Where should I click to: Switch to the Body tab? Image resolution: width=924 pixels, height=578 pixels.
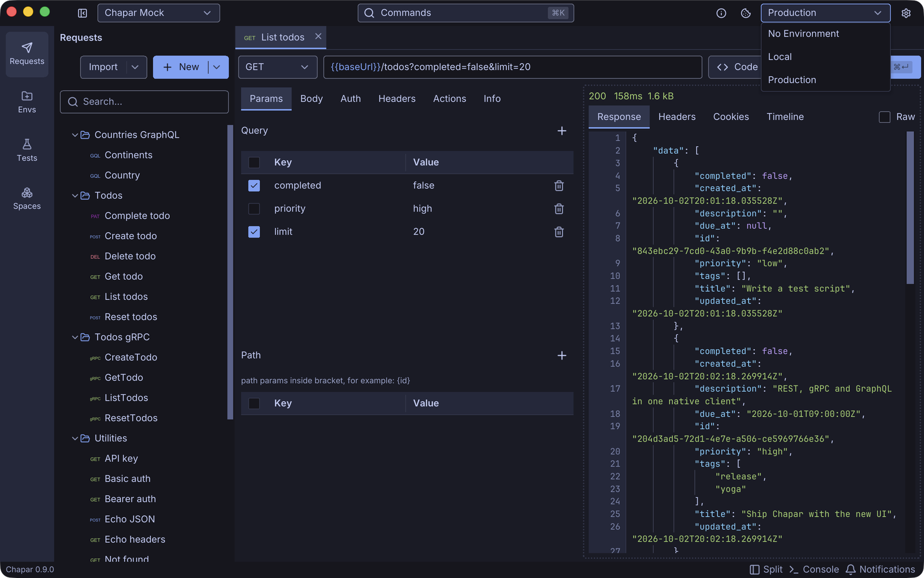tap(311, 99)
